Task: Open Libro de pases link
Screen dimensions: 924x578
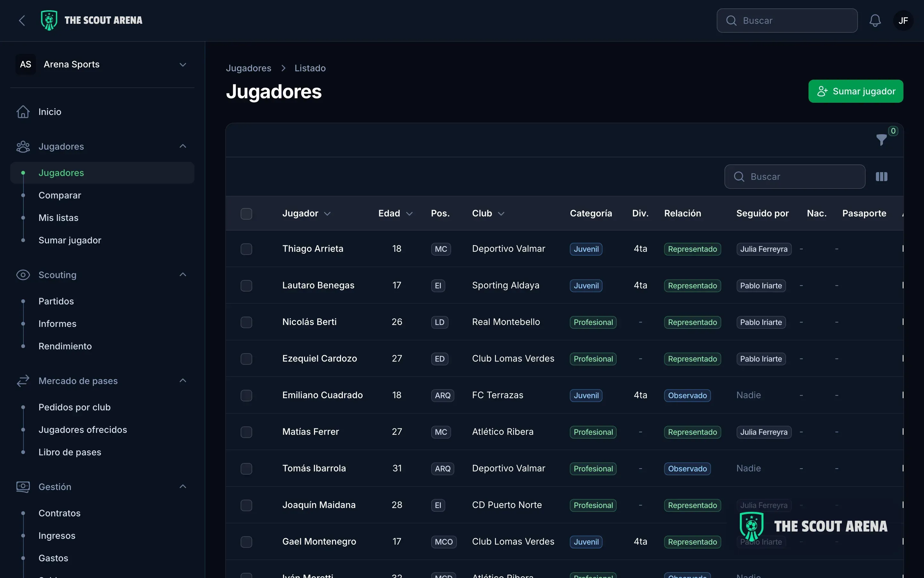Action: [70, 452]
